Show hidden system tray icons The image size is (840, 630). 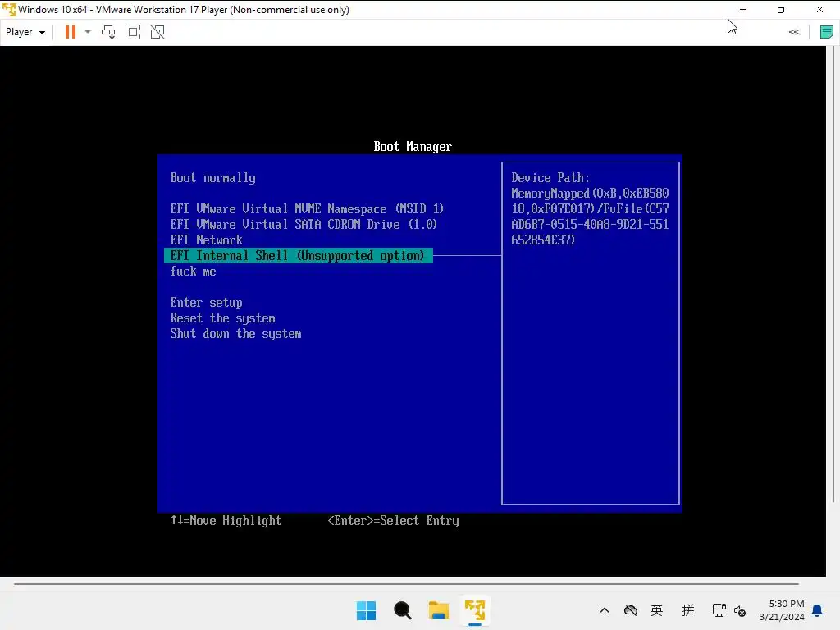[605, 610]
